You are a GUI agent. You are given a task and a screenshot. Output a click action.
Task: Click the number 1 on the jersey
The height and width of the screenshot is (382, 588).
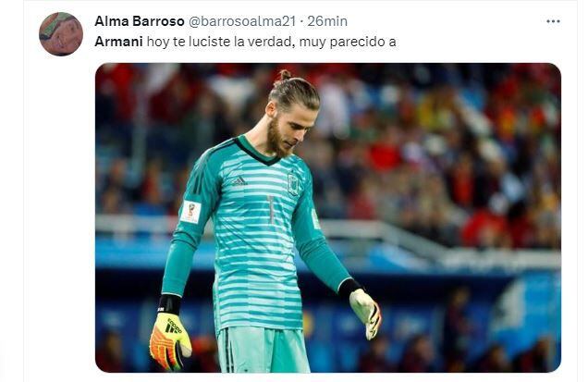[x=270, y=209]
